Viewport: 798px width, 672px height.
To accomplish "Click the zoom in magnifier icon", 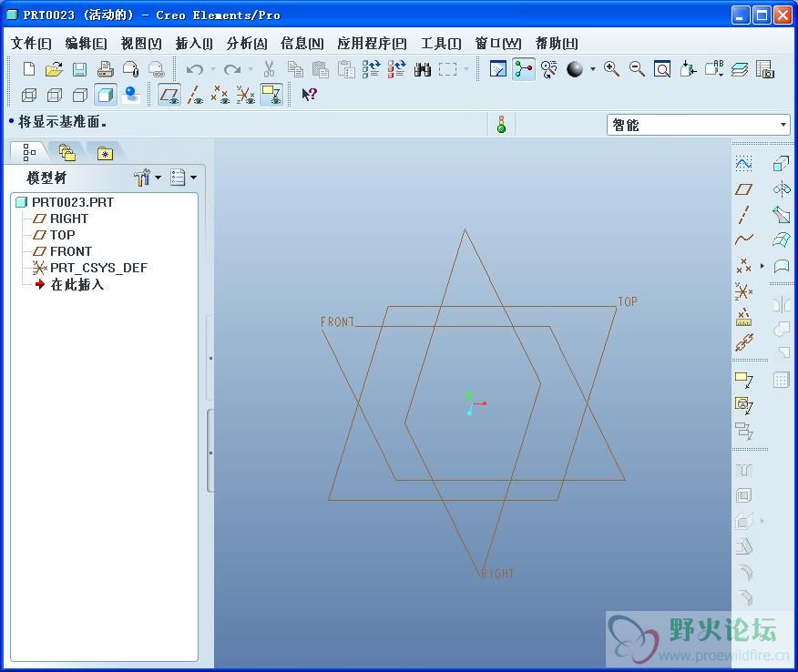I will tap(611, 68).
